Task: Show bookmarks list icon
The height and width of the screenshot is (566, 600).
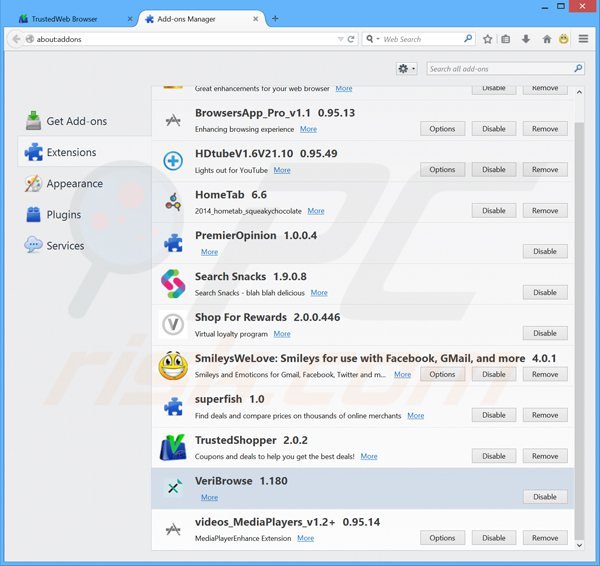Action: tap(505, 39)
